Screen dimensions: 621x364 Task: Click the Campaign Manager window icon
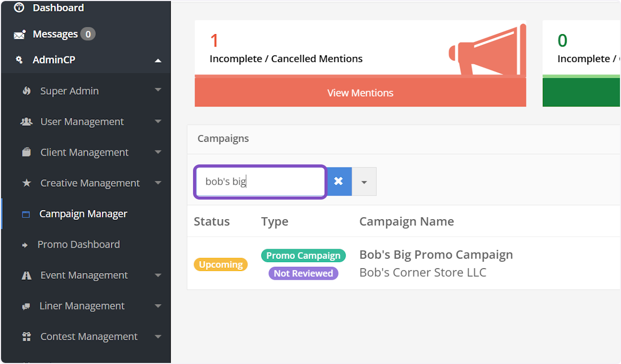(x=25, y=214)
